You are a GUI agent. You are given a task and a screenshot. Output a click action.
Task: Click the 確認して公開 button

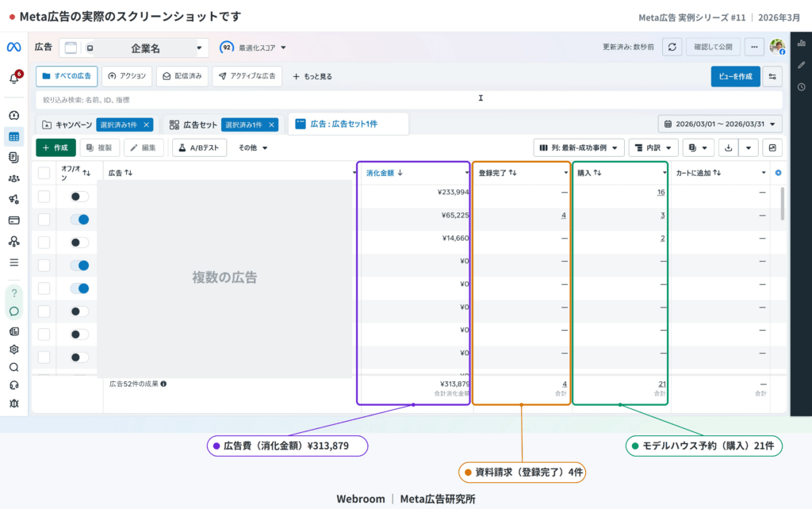tap(713, 47)
